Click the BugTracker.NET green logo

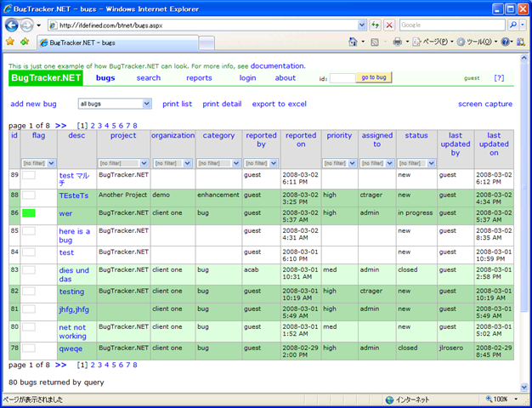coord(46,78)
